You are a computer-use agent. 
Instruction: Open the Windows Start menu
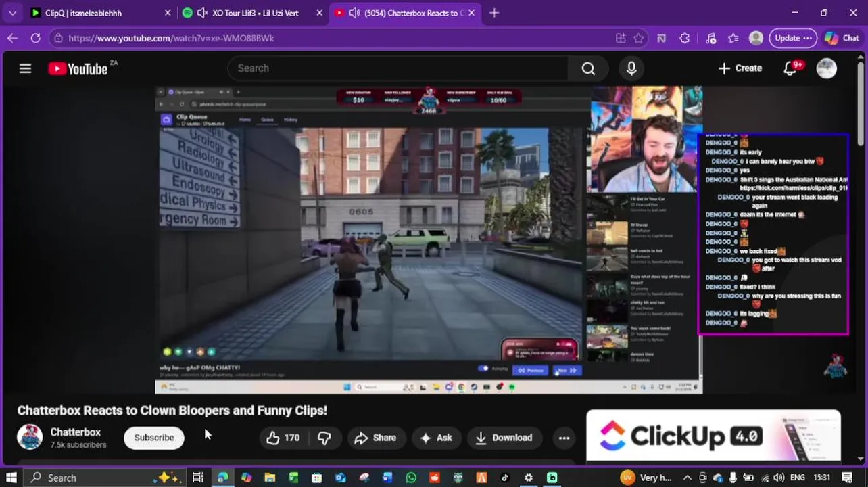[x=11, y=478]
